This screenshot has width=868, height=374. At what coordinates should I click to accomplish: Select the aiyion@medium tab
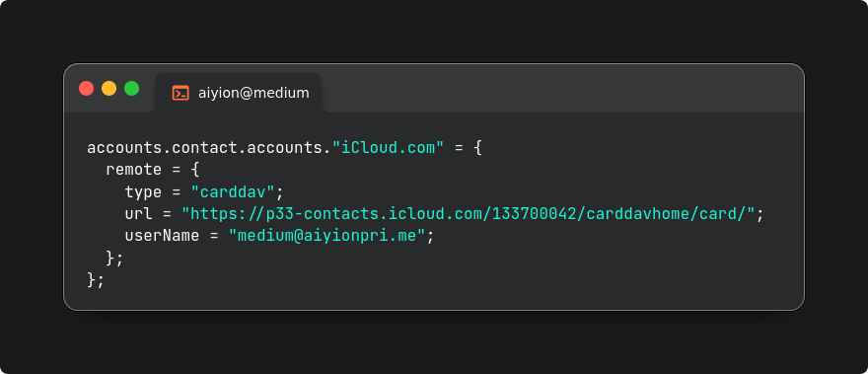239,93
